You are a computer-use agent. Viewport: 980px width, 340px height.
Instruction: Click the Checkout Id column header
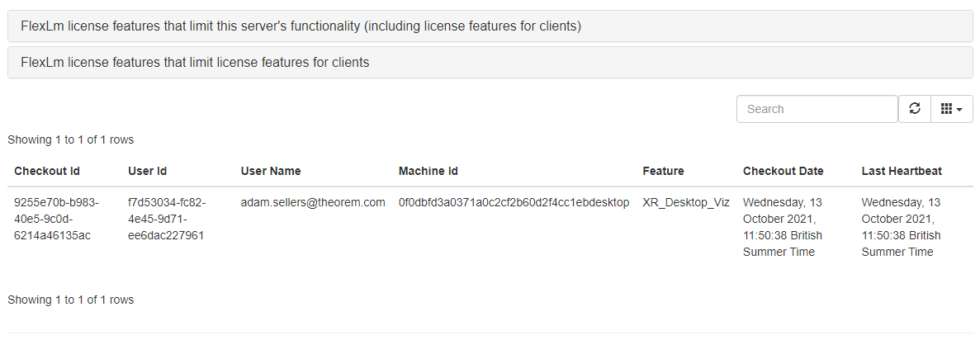47,171
